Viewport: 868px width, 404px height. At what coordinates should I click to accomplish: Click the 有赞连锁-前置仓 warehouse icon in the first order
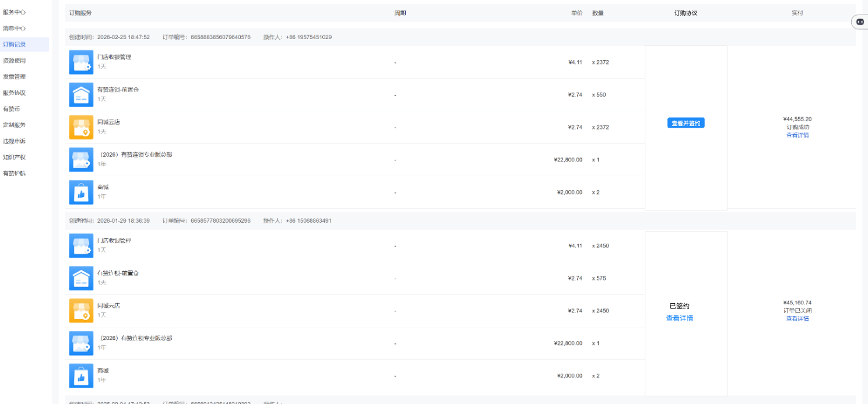coord(81,94)
